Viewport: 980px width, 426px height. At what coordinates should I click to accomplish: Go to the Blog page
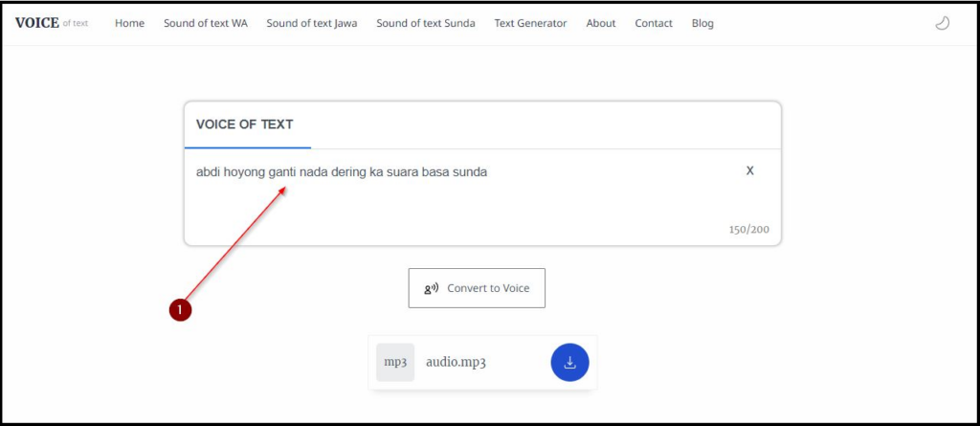pyautogui.click(x=702, y=23)
